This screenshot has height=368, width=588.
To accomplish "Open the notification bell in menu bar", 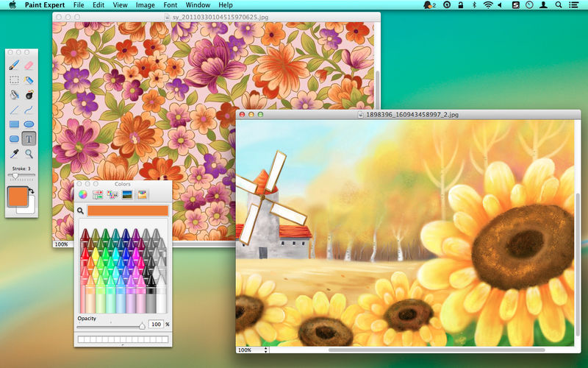I will pyautogui.click(x=429, y=5).
